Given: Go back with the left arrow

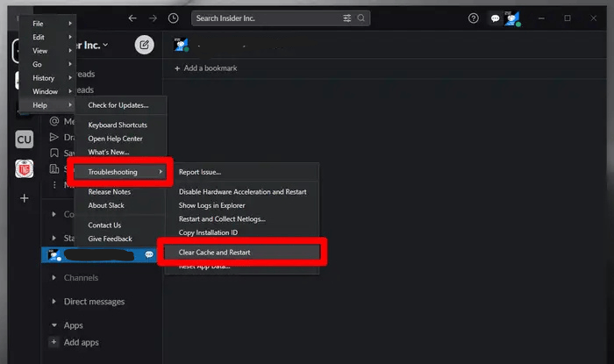Looking at the screenshot, I should [x=132, y=18].
